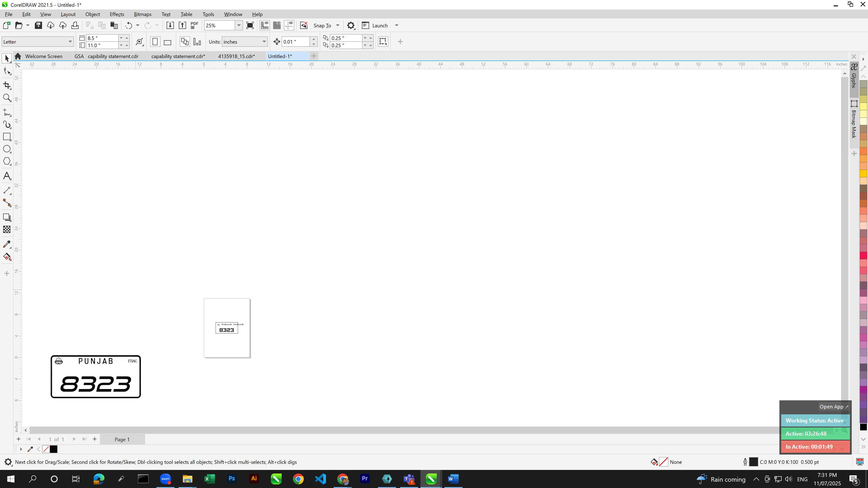Screen dimensions: 868x488
Task: Click the Print icon
Action: [x=75, y=25]
